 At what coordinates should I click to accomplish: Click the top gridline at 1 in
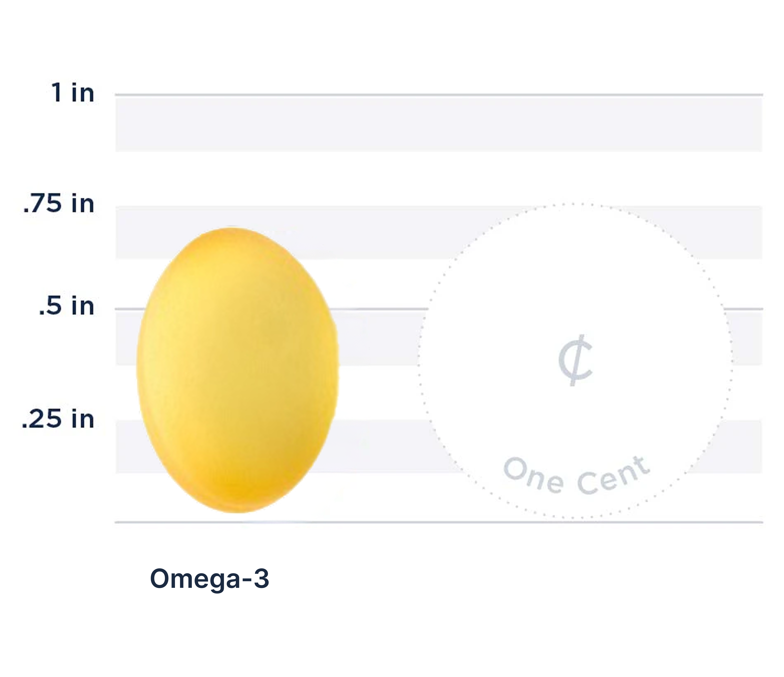pos(439,94)
